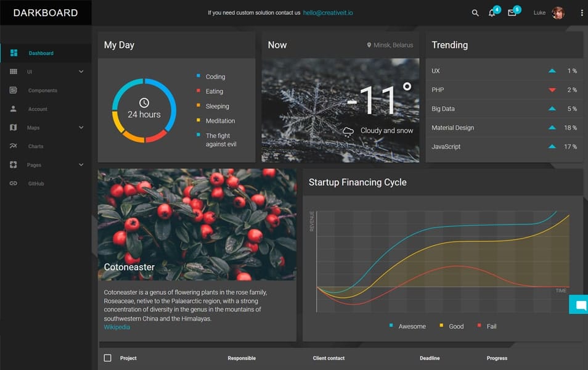
Task: Select the Project header checkbox
Action: 106,358
